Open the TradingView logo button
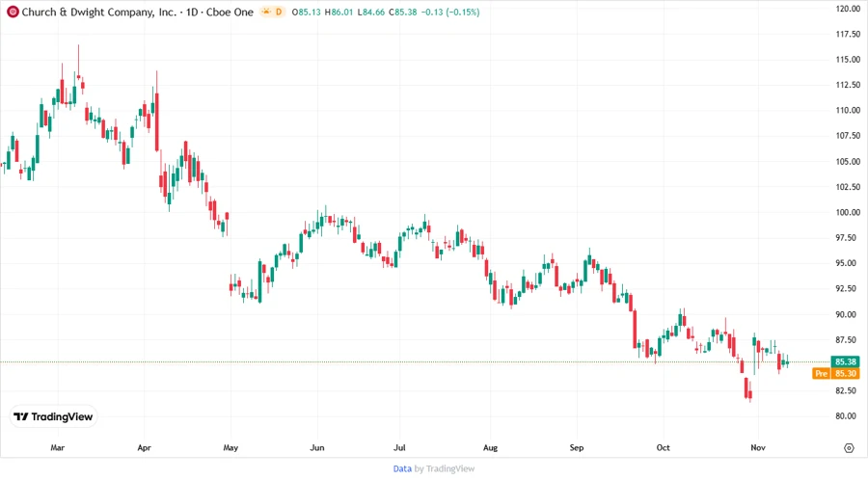This screenshot has width=868, height=480. pos(53,416)
